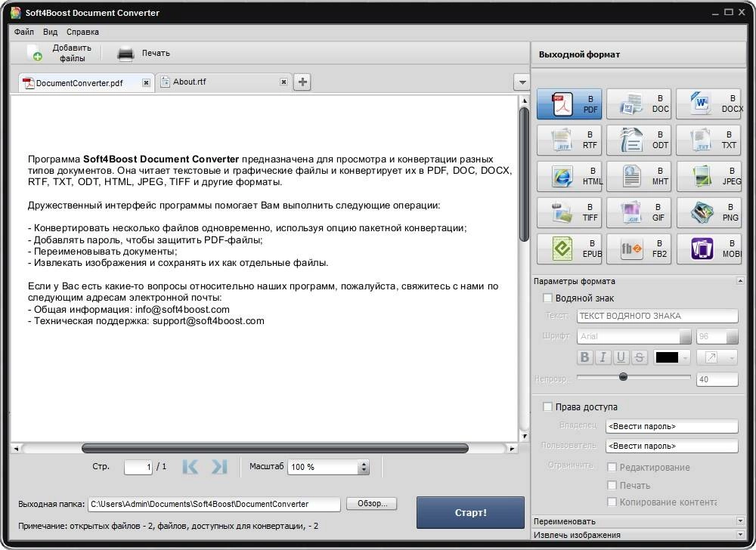The image size is (756, 550).
Task: Open the Arial font dropdown
Action: pyautogui.click(x=685, y=336)
